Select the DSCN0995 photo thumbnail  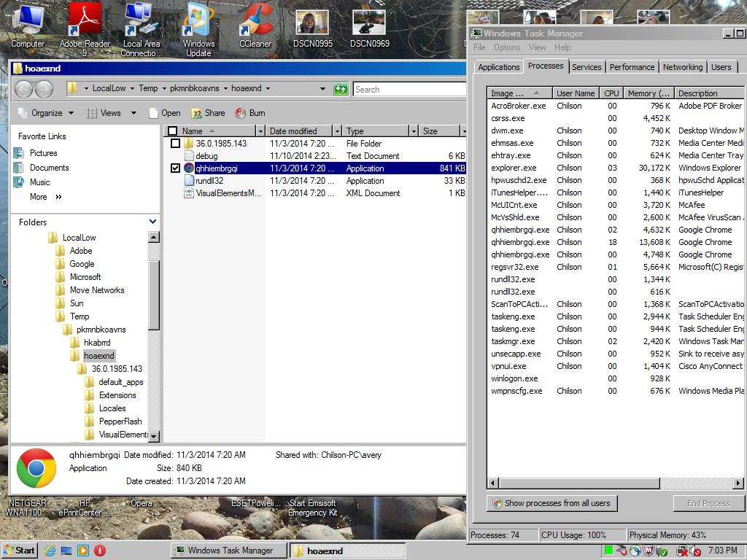coord(312,28)
